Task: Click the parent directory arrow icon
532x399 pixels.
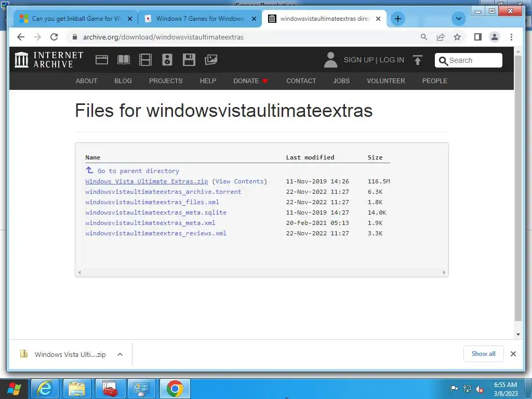Action: 89,170
